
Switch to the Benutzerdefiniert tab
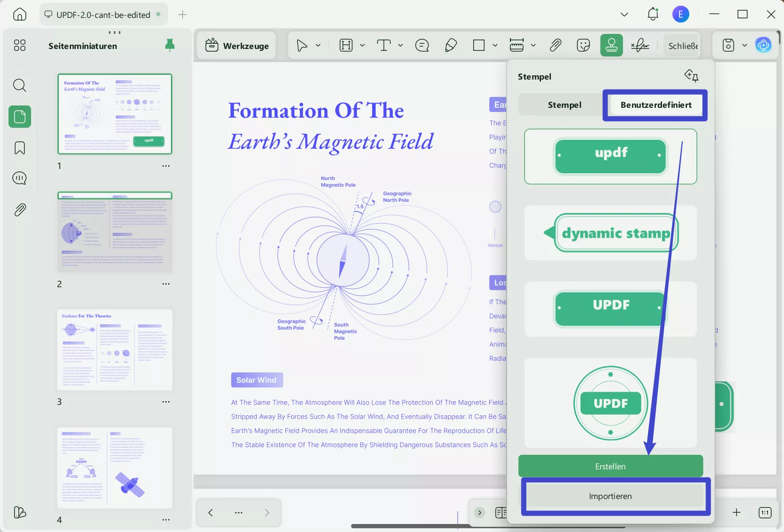point(656,105)
